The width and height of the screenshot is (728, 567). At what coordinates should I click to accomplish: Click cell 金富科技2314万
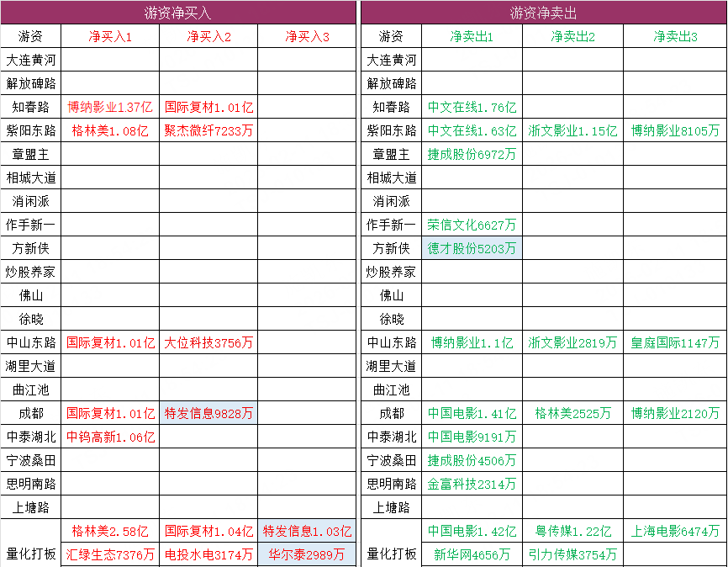472,484
